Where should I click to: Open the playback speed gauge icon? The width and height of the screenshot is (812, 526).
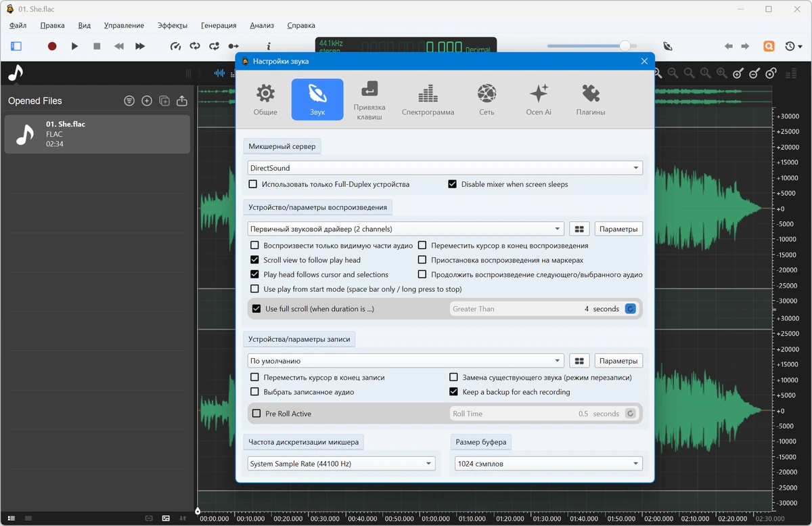(x=175, y=46)
